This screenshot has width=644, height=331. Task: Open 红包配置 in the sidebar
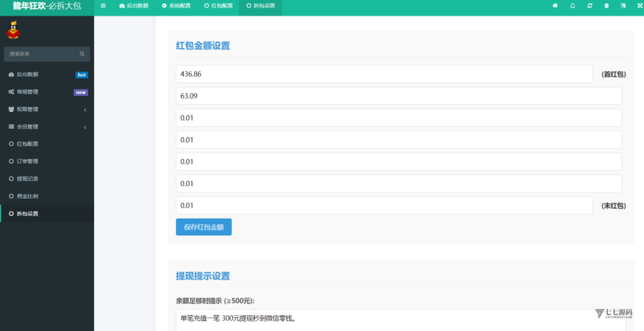47,144
